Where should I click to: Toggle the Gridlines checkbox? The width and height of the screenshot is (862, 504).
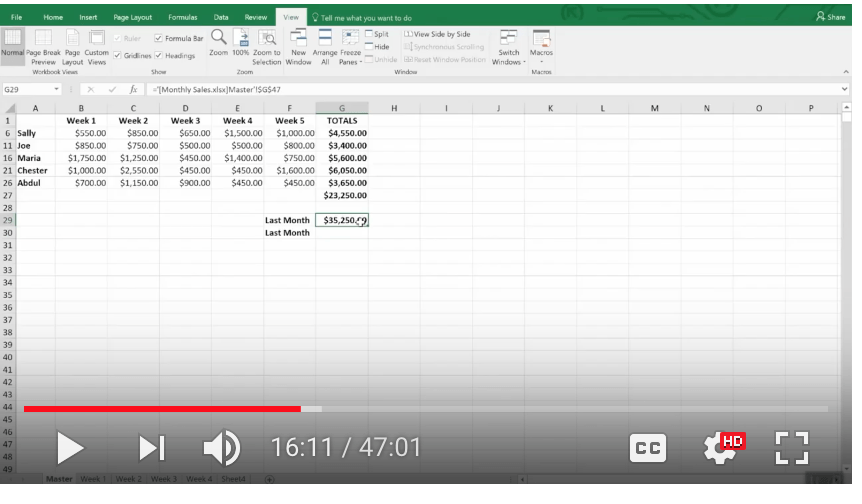[118, 56]
